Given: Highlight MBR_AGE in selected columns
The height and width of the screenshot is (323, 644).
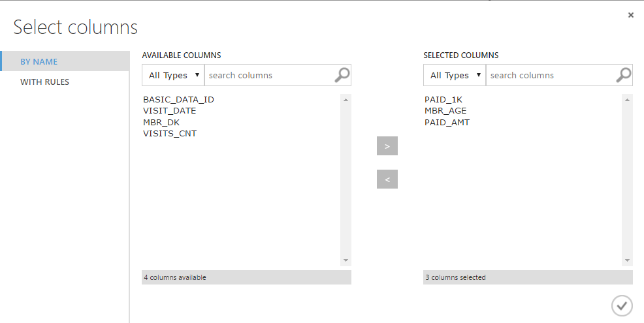Looking at the screenshot, I should (445, 111).
